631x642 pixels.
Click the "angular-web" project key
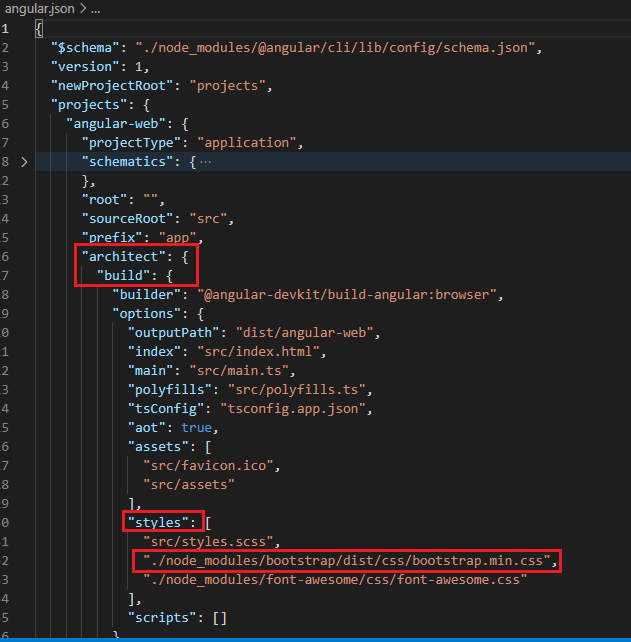click(x=115, y=124)
